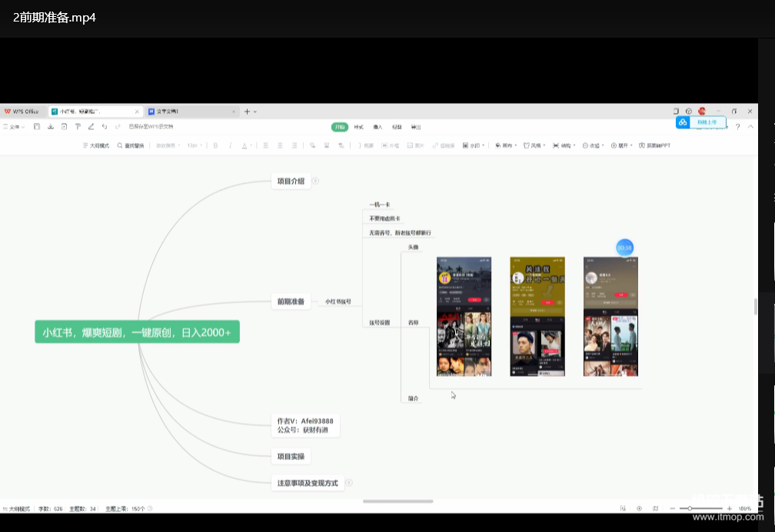775x532 pixels.
Task: Click the Summary (概要) tool
Action: [365, 145]
